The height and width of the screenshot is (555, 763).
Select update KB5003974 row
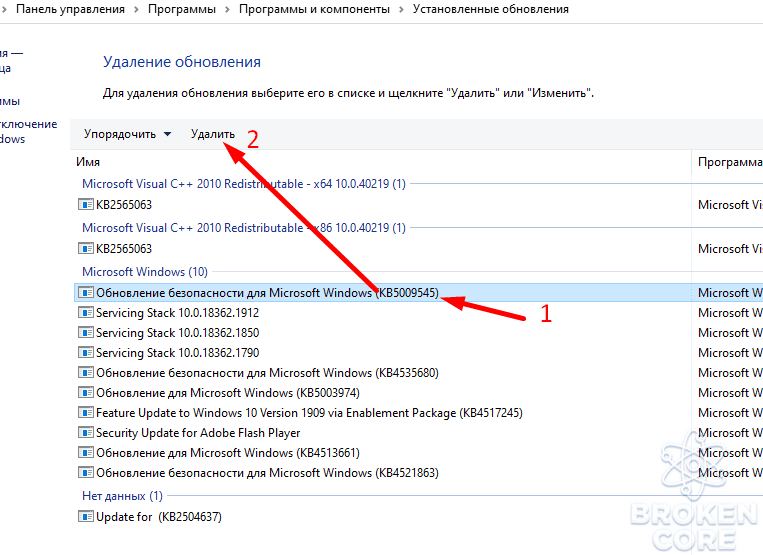[228, 393]
